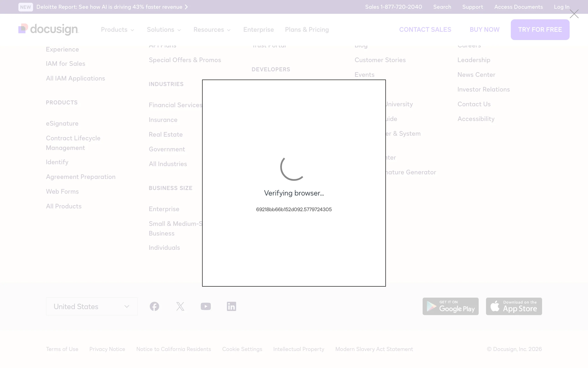Open Access Documents in the top bar
Screen dimensions: 588x368
click(x=518, y=7)
